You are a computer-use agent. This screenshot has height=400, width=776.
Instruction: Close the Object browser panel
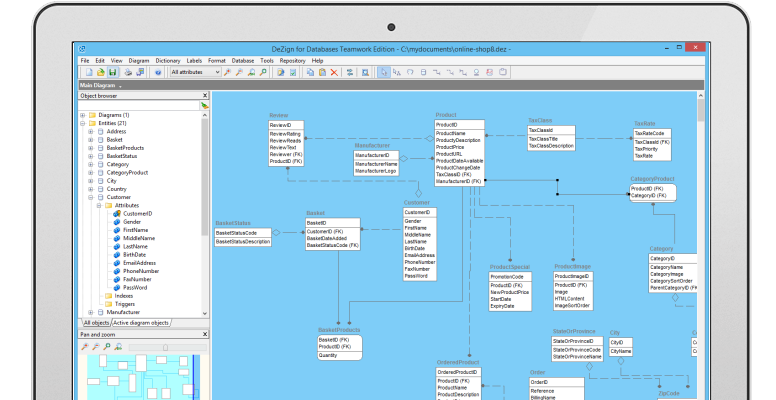click(205, 96)
